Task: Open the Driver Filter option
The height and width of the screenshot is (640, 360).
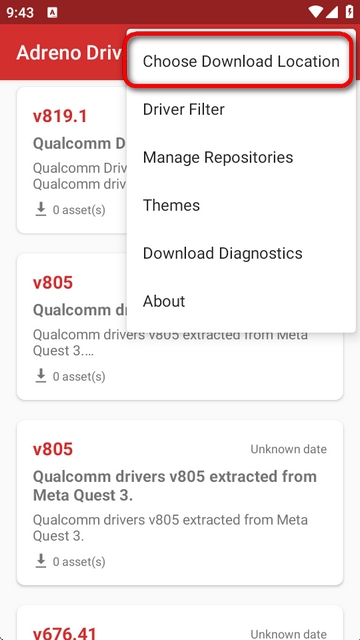Action: pos(241,109)
